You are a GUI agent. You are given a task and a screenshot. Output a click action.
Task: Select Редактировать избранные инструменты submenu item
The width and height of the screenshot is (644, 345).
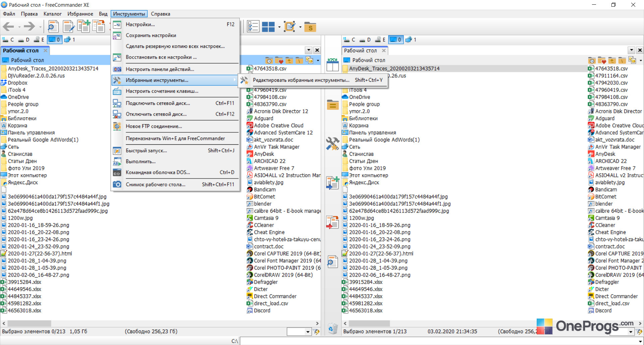(313, 80)
